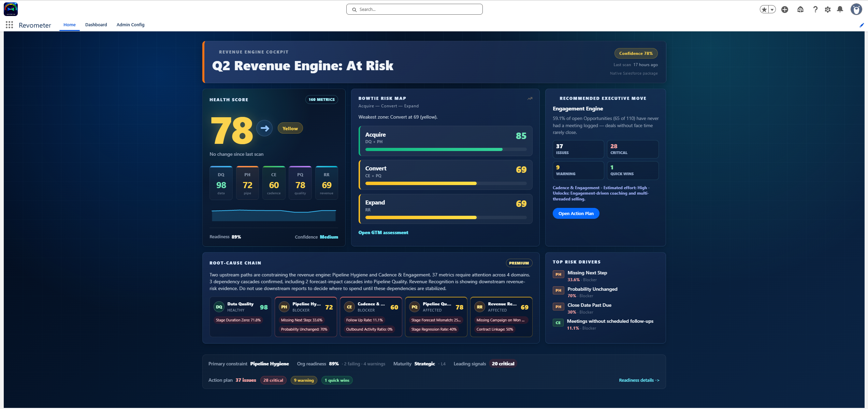Viewport: 868px width, 409px height.
Task: Select the PQ quality score tile
Action: point(300,183)
